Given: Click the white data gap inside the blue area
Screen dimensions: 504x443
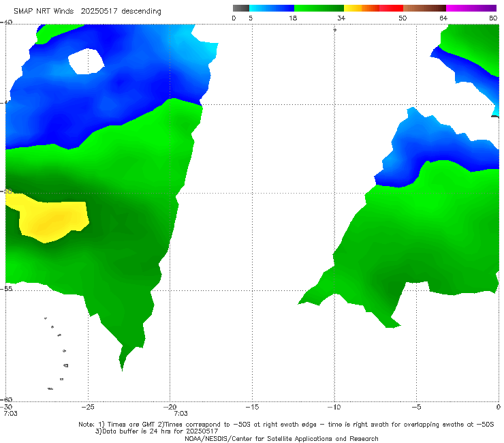Looking at the screenshot, I should (x=86, y=61).
